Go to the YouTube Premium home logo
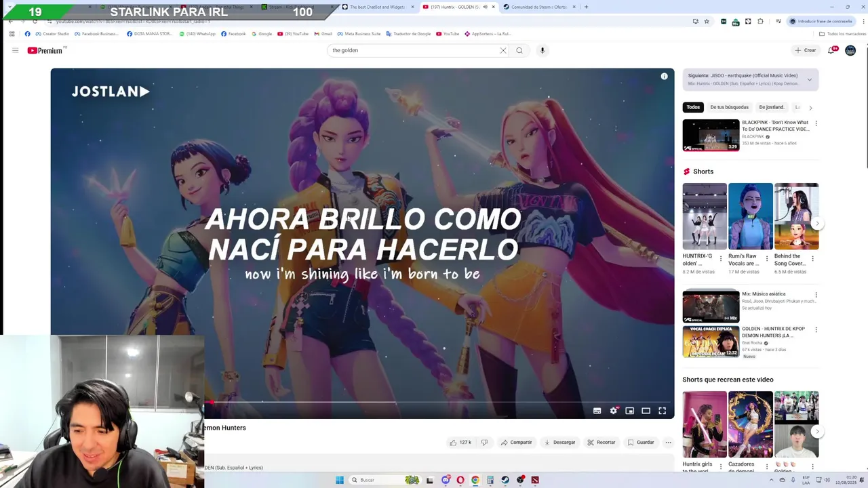The width and height of the screenshot is (868, 488). [46, 50]
